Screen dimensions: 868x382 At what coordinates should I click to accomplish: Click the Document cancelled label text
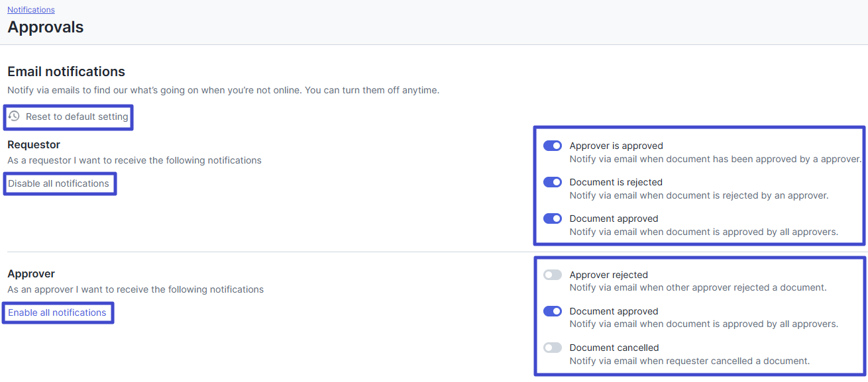[614, 348]
